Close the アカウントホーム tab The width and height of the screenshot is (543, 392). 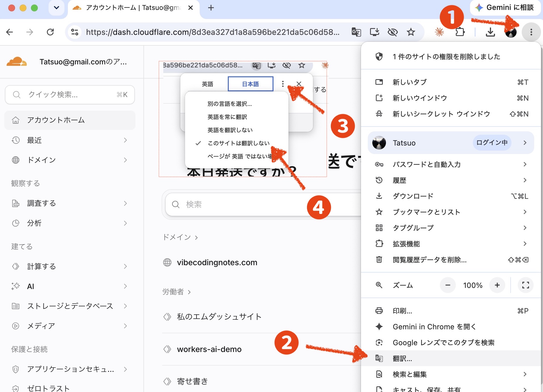click(x=191, y=8)
